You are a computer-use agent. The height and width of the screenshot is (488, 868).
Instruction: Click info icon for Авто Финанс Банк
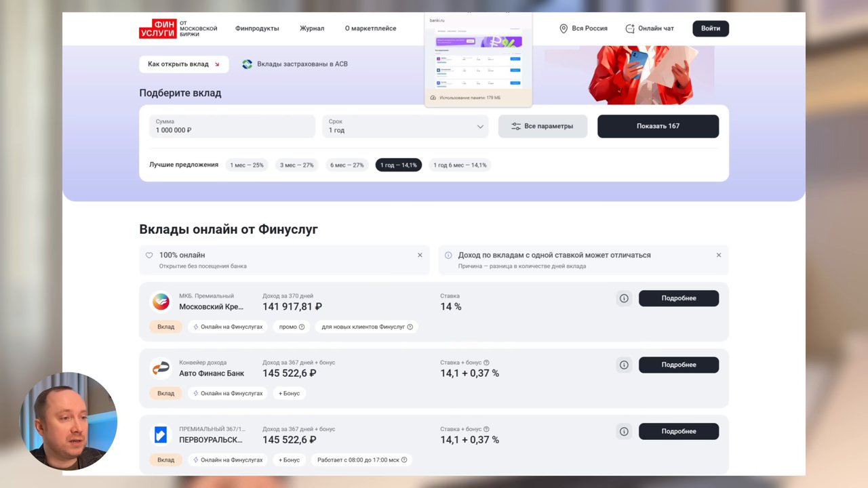624,365
